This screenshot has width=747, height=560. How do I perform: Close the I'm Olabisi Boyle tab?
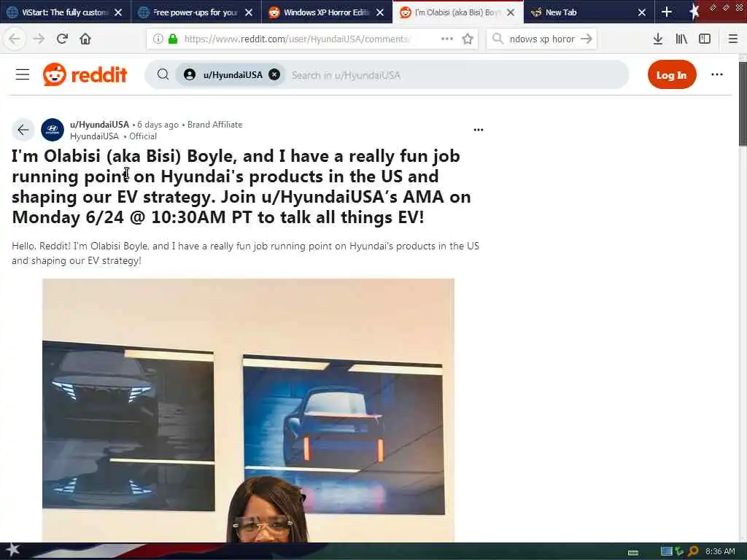511,12
